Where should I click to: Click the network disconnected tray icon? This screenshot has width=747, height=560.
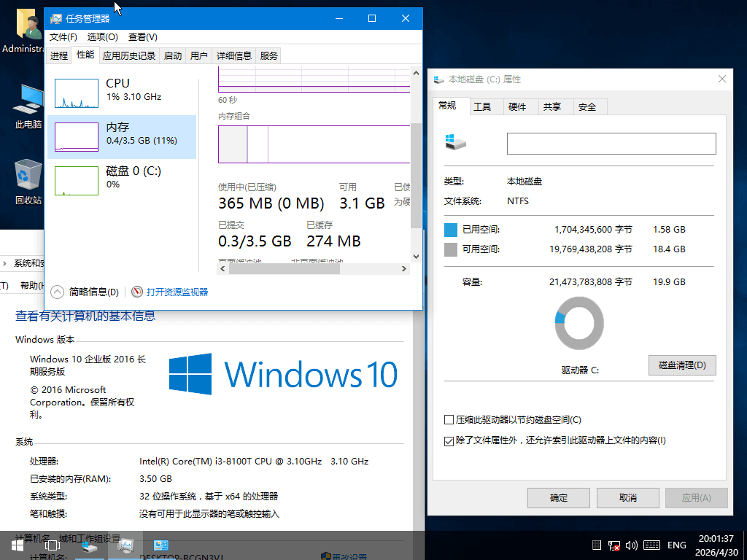[614, 545]
